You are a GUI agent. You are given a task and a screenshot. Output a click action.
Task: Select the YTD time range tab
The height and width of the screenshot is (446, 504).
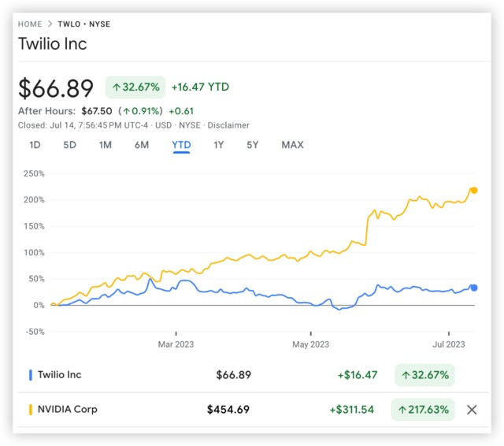click(x=181, y=145)
